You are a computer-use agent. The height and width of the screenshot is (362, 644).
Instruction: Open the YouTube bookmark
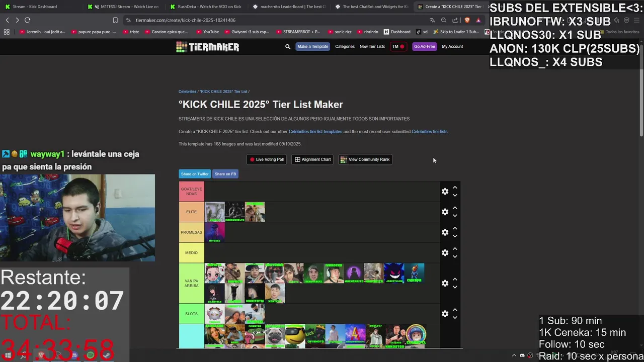208,32
